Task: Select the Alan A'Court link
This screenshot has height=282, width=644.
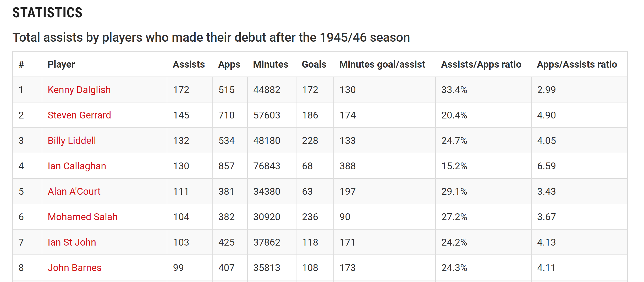Action: click(74, 192)
